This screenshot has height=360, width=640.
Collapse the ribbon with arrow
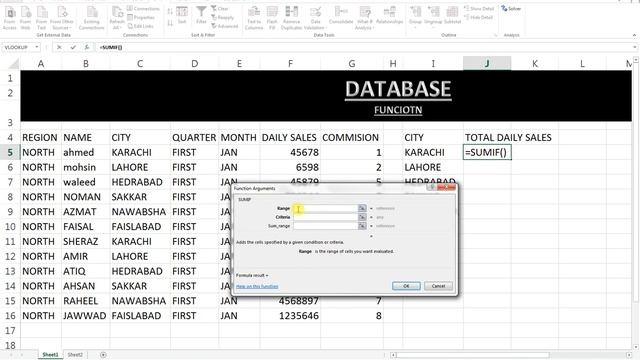tap(634, 36)
